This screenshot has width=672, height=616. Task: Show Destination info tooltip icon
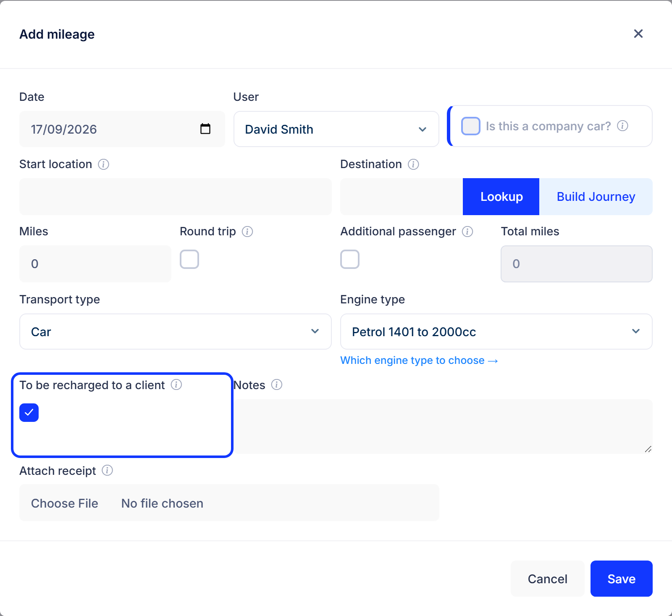(x=413, y=164)
